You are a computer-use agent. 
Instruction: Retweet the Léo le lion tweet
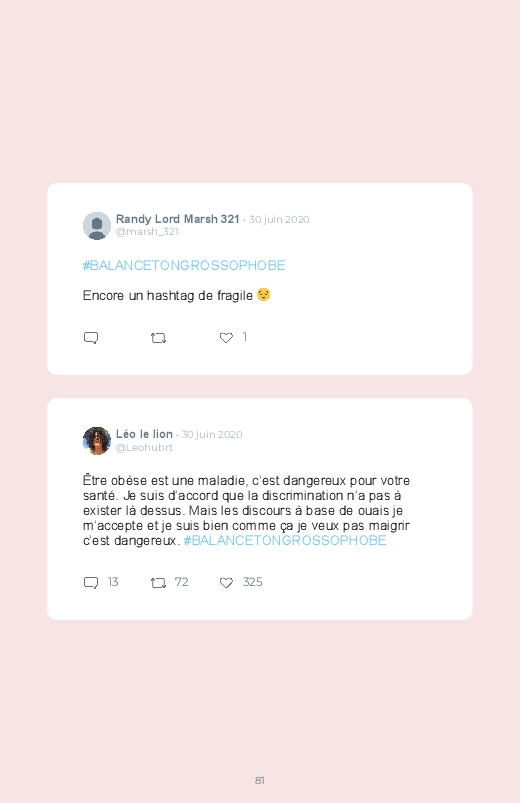(x=158, y=583)
